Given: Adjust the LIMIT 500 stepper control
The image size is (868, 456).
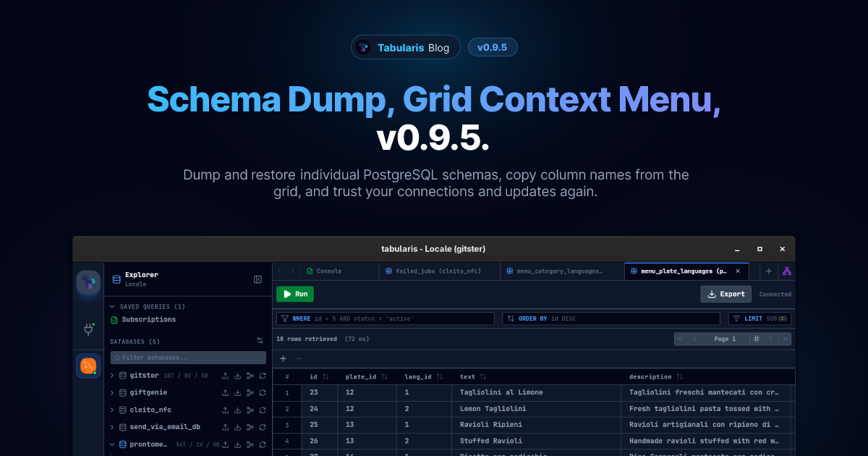Looking at the screenshot, I should click(x=782, y=318).
